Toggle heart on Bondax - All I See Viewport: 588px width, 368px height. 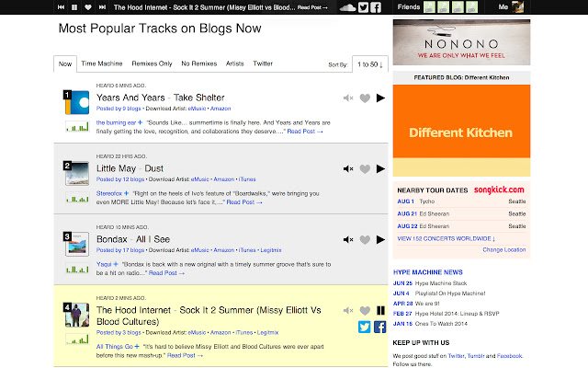point(365,240)
